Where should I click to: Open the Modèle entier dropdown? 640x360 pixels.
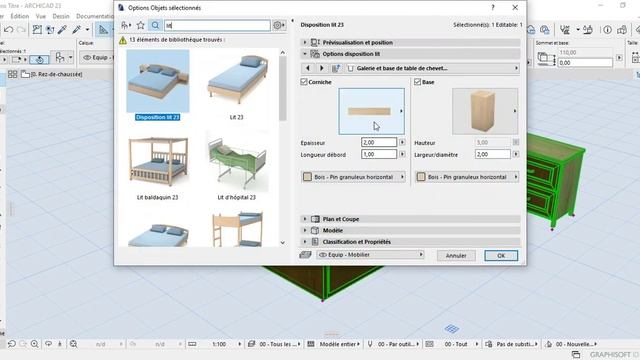[334, 344]
